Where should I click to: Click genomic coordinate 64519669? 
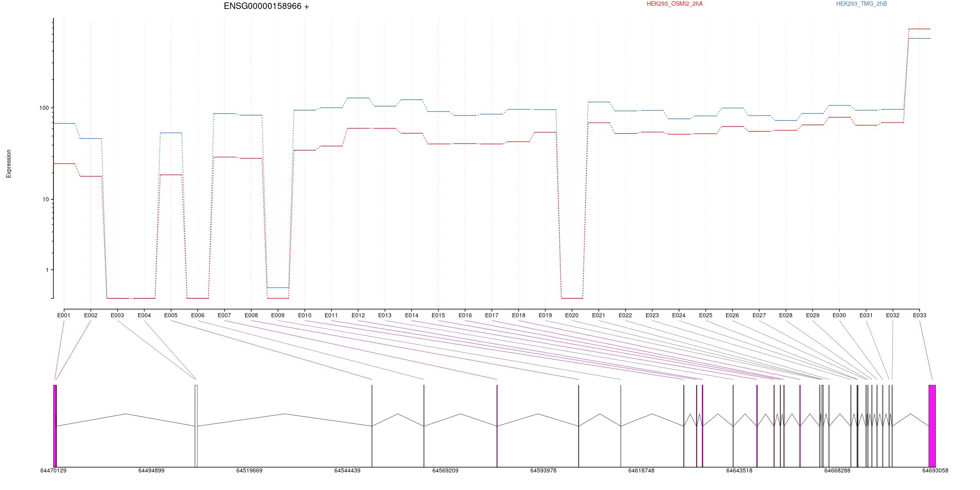click(x=249, y=470)
